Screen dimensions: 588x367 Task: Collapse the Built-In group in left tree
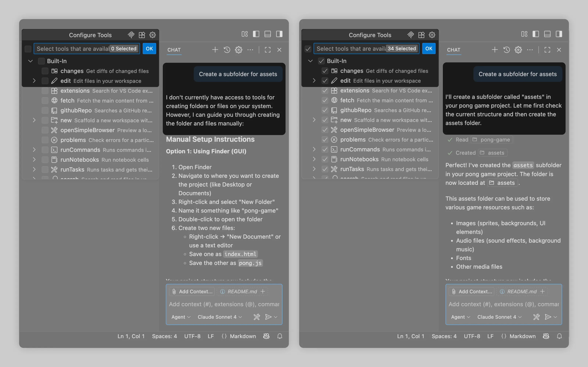(x=30, y=61)
